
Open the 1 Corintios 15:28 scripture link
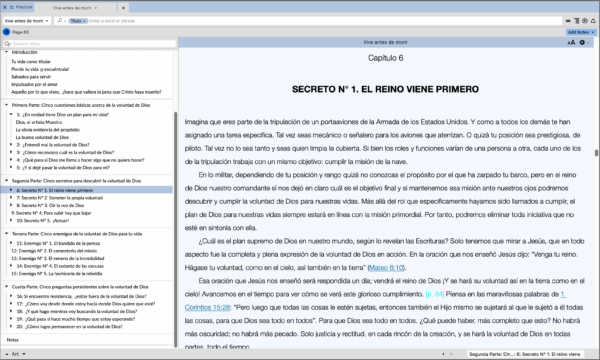coord(207,308)
